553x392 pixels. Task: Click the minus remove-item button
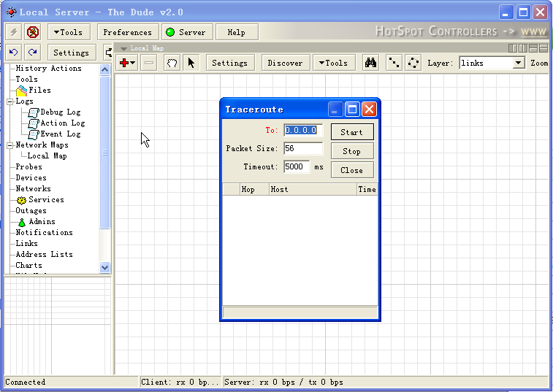pyautogui.click(x=149, y=63)
